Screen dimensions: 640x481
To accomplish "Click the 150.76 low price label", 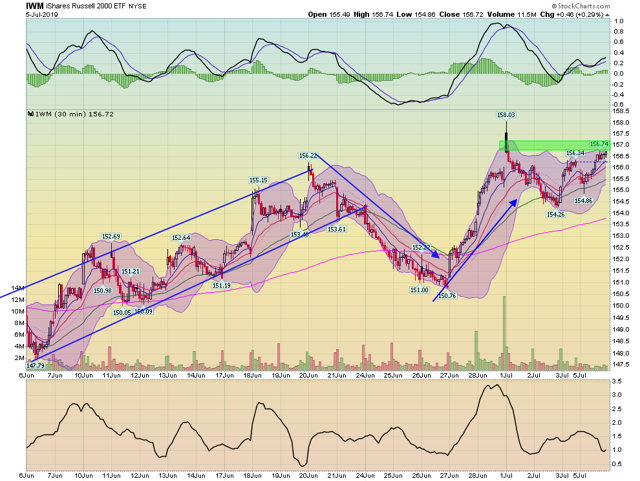I will pyautogui.click(x=447, y=296).
